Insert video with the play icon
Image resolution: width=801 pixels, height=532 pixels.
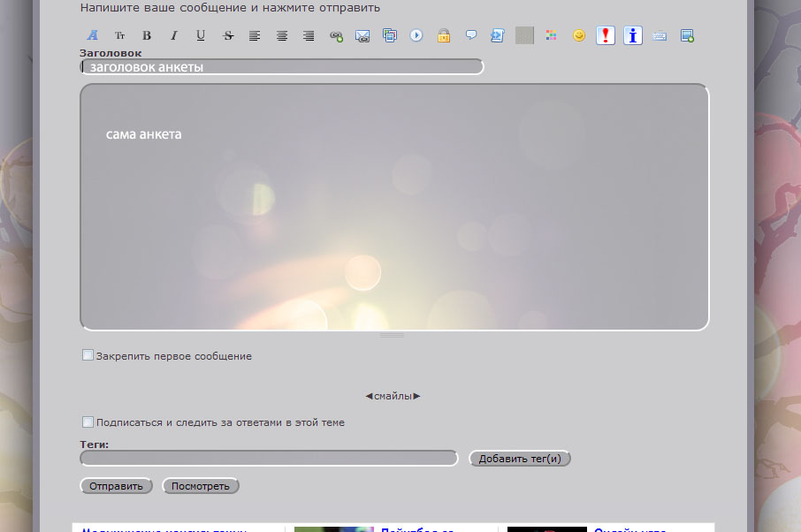[416, 35]
